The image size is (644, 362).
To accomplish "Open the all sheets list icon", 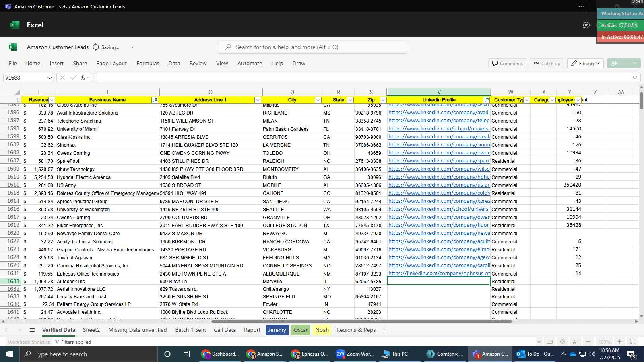I will click(32, 330).
